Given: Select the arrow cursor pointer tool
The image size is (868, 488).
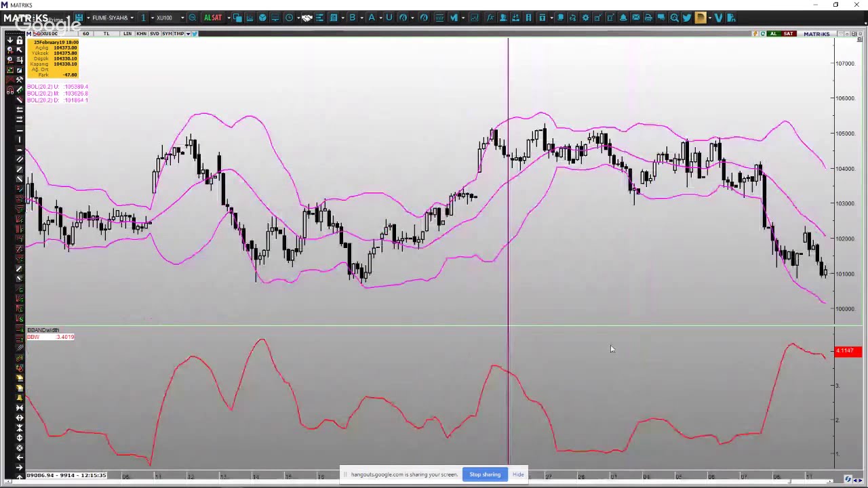Looking at the screenshot, I should tap(19, 50).
